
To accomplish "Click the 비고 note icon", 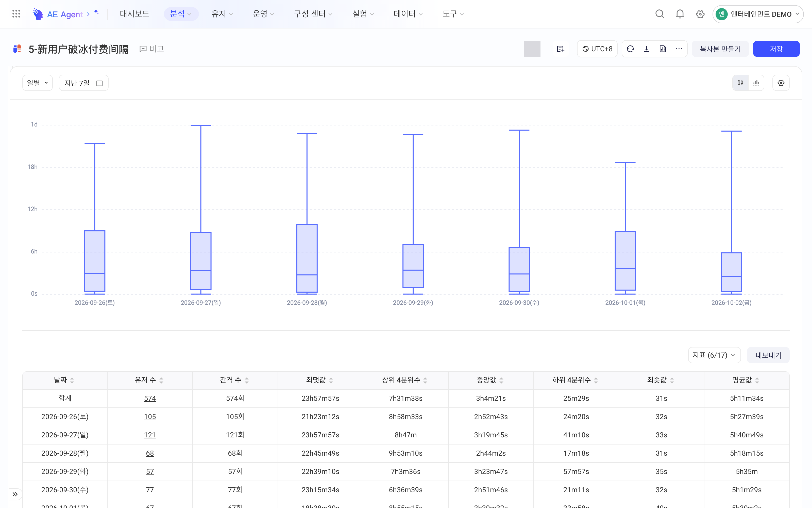I will coord(151,49).
